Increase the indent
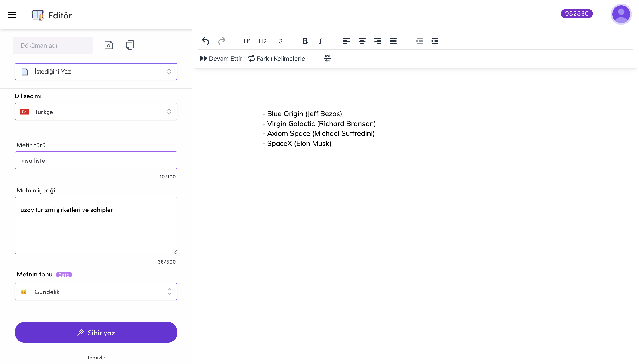 [x=435, y=41]
